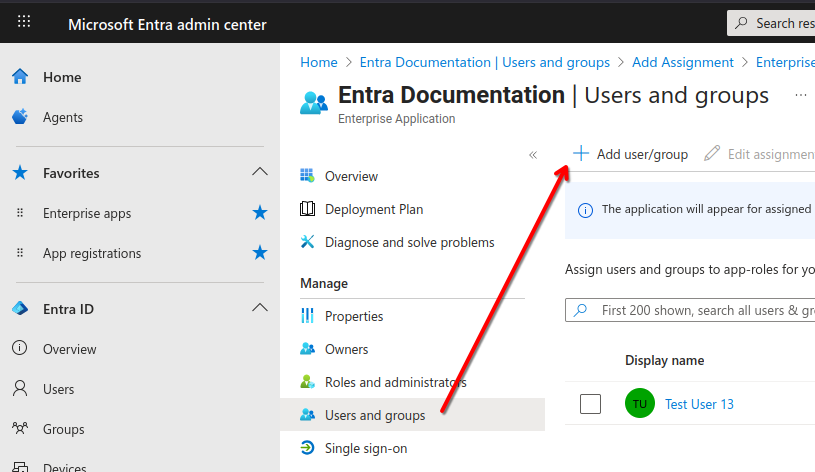Open the more options ellipsis near title
815x472 pixels.
(x=800, y=95)
